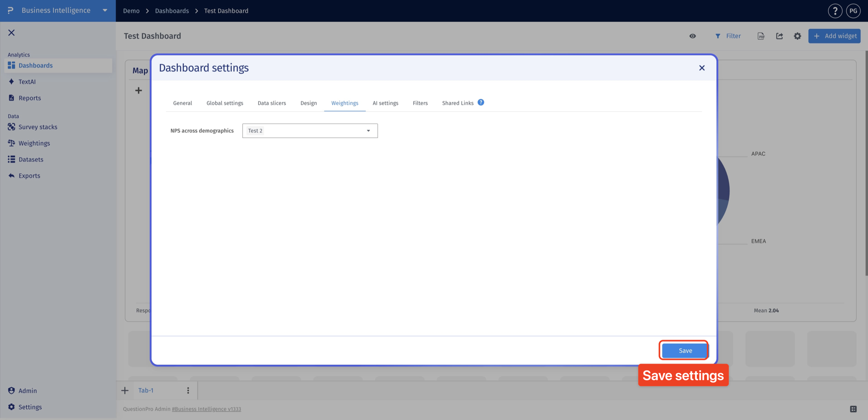Image resolution: width=868 pixels, height=420 pixels.
Task: Open dashboard settings gear icon
Action: point(797,36)
